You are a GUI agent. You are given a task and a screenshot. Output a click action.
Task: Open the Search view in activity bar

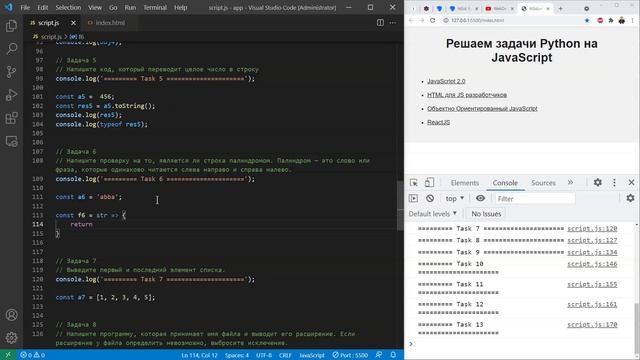[x=11, y=49]
